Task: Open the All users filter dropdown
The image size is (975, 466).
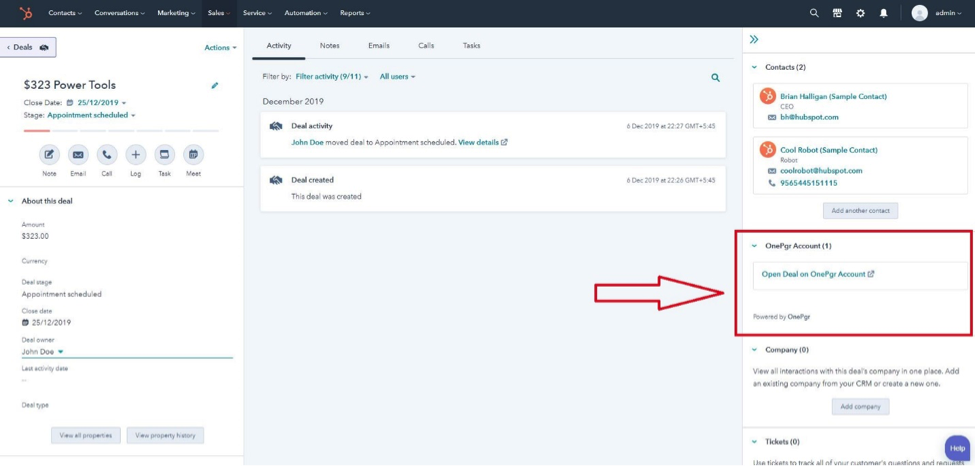Action: coord(397,77)
